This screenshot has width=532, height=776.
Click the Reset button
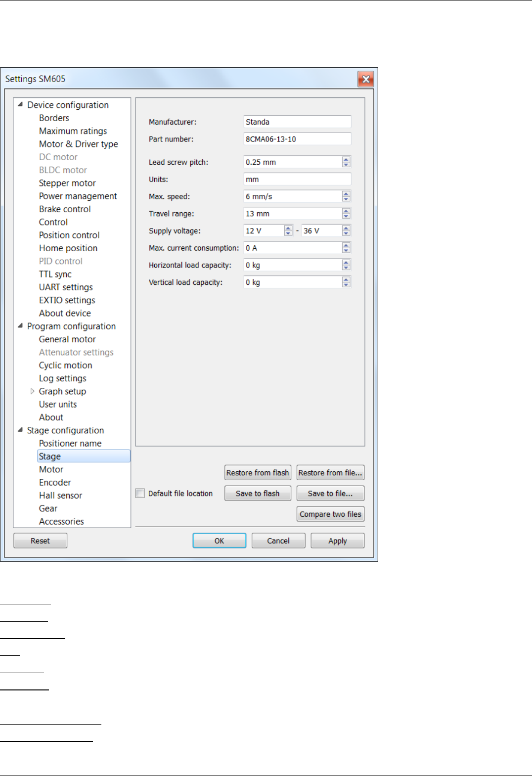[40, 541]
